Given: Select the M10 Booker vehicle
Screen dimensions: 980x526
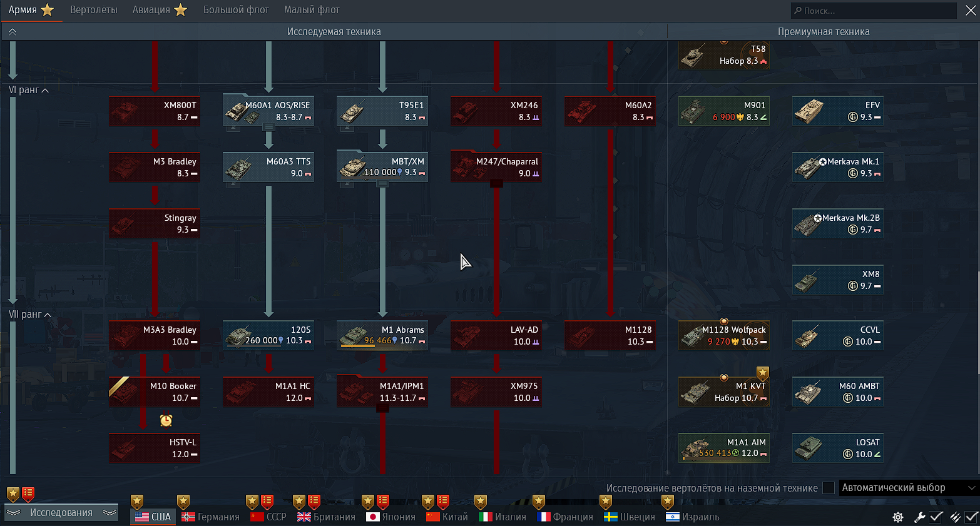Looking at the screenshot, I should pyautogui.click(x=155, y=392).
